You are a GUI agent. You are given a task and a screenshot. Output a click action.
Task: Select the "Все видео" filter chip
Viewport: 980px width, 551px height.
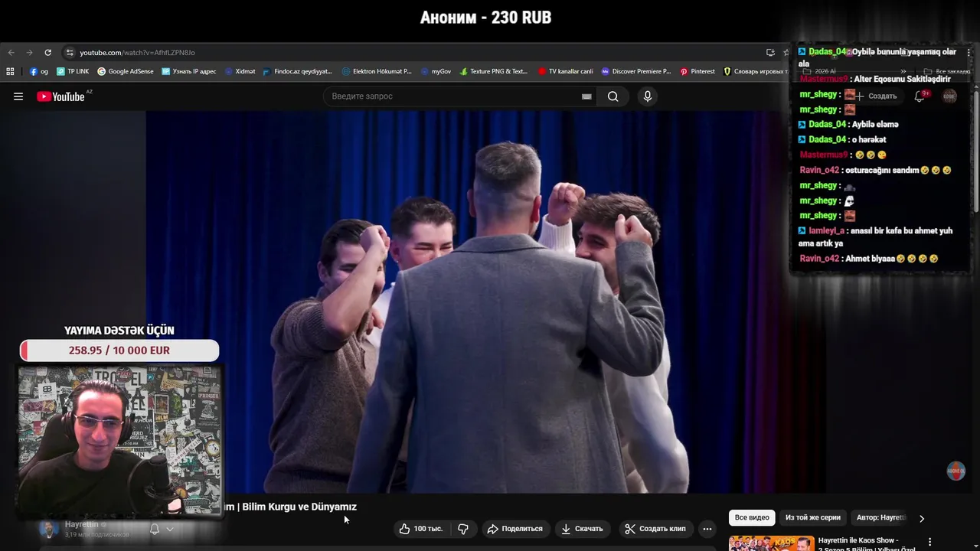(752, 518)
